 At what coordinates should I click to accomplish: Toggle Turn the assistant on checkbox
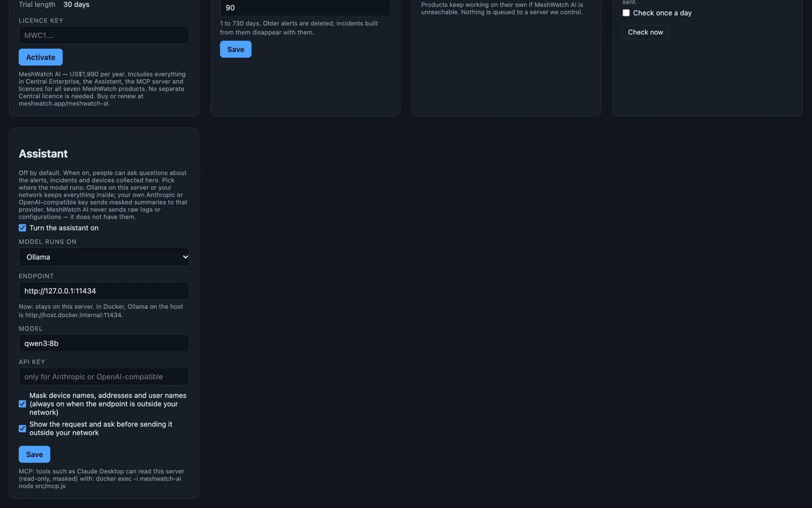[22, 228]
